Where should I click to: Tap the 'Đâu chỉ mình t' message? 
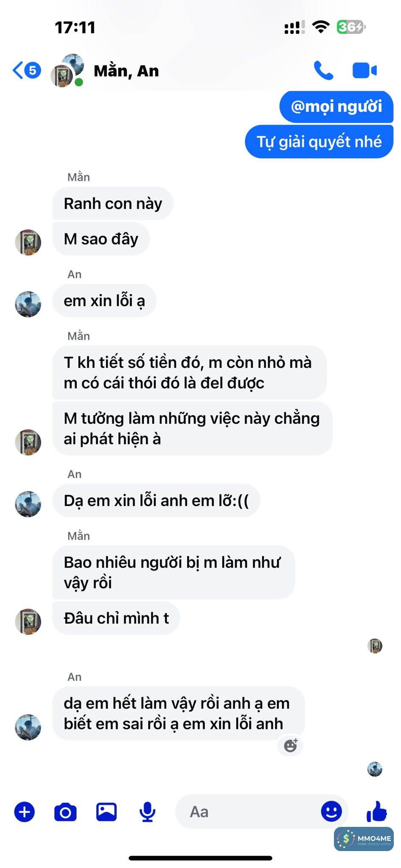(116, 618)
